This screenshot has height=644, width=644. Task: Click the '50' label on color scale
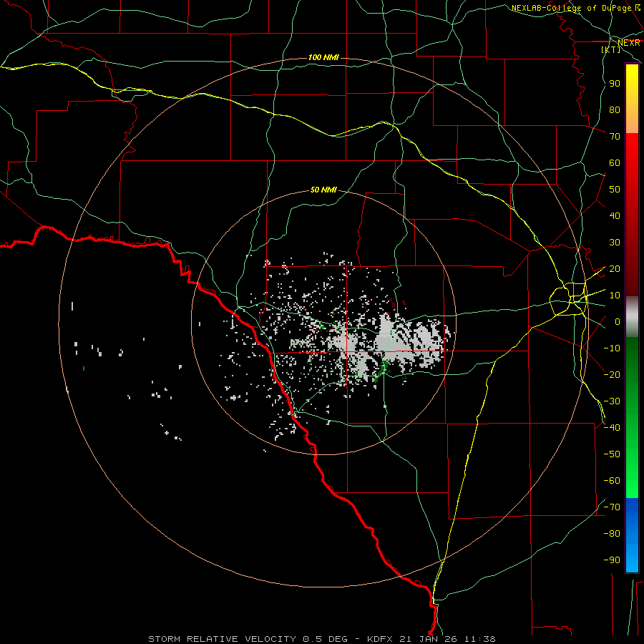pyautogui.click(x=615, y=190)
